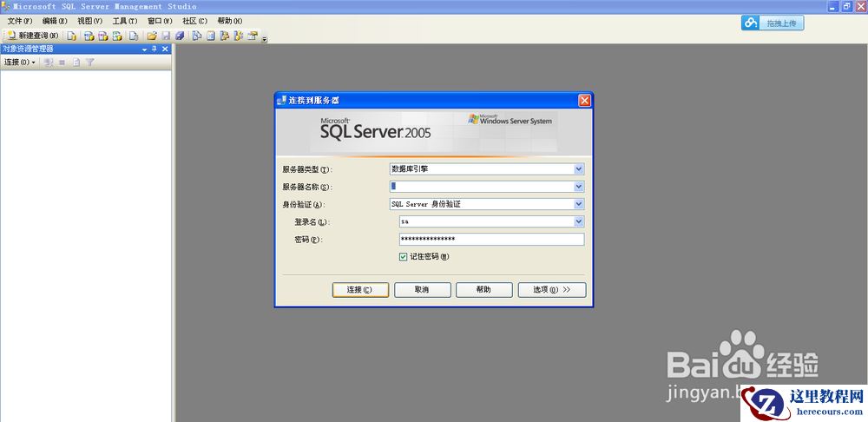
Task: Click the Open File folder icon
Action: coord(152,36)
